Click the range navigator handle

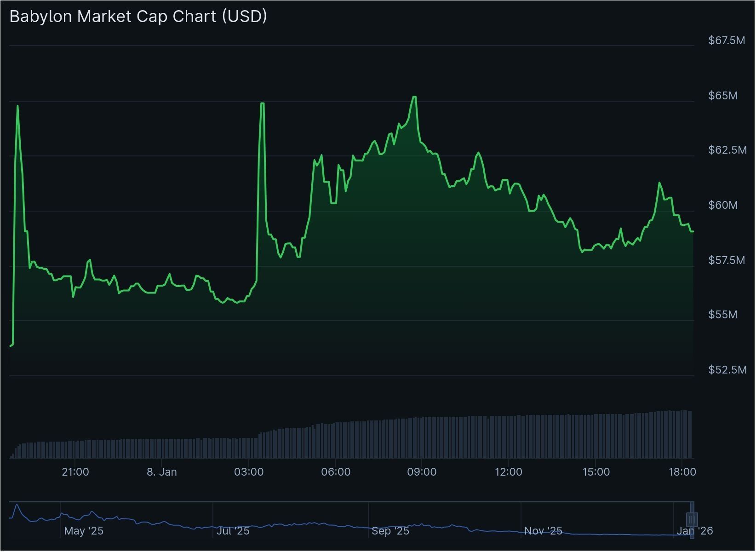click(692, 520)
